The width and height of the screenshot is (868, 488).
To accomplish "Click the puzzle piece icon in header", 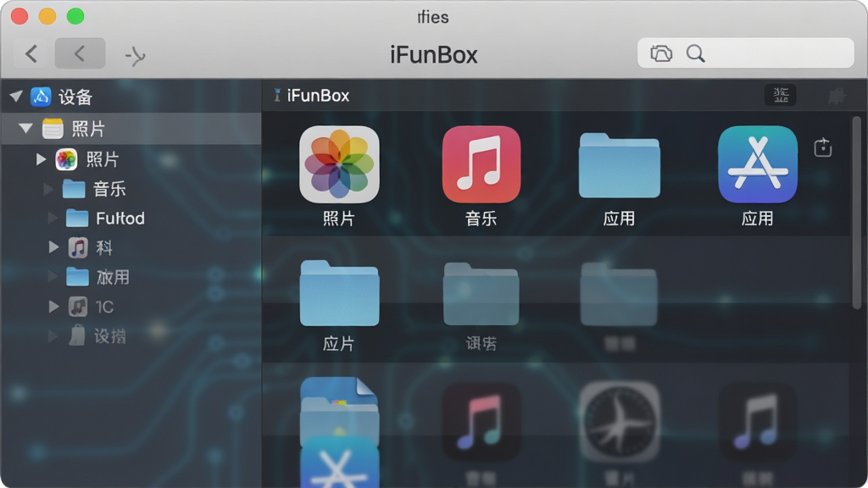I will click(837, 96).
